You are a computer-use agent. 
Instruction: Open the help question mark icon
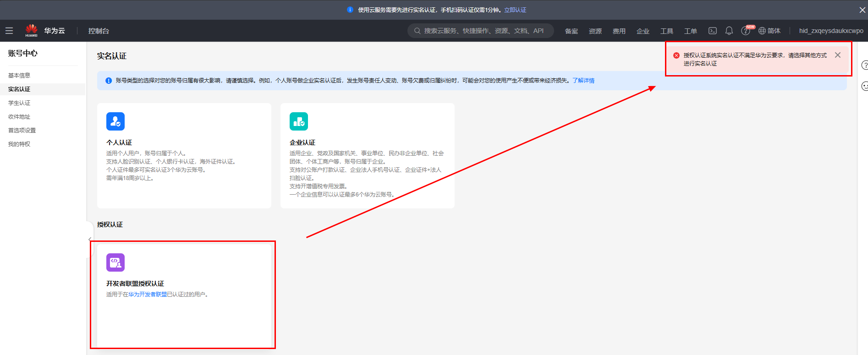pyautogui.click(x=745, y=31)
